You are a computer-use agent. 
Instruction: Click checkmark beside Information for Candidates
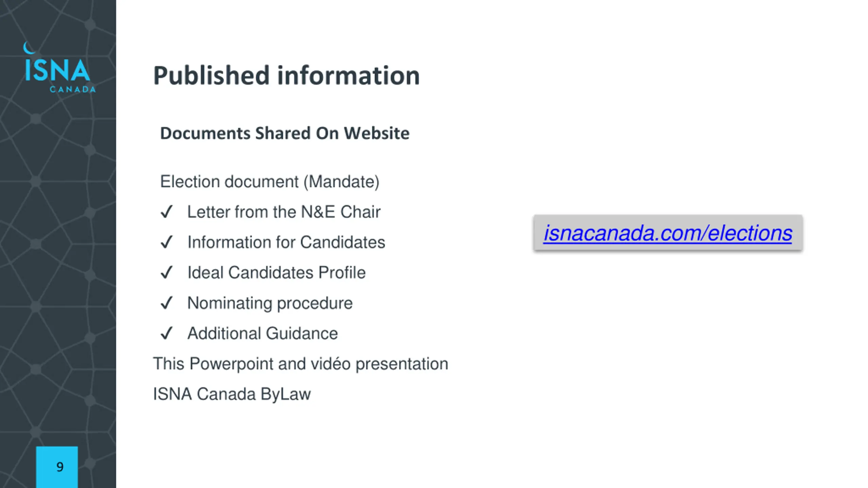pos(166,242)
